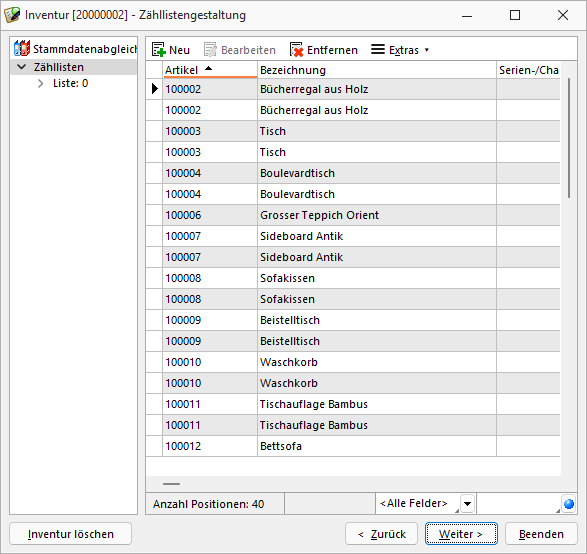Click the Inventur app icon in title bar
587x554 pixels.
point(12,15)
